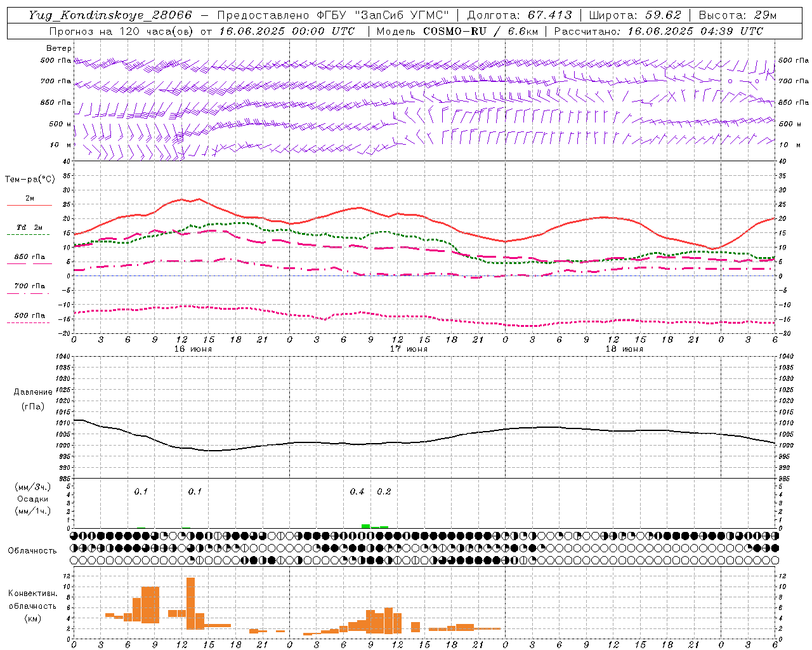The width and height of the screenshot is (812, 650).
Task: Click the 17 июня date label
Action: pyautogui.click(x=409, y=349)
